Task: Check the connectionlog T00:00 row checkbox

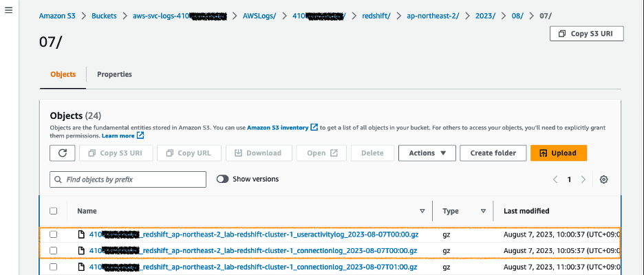Action: coord(54,250)
